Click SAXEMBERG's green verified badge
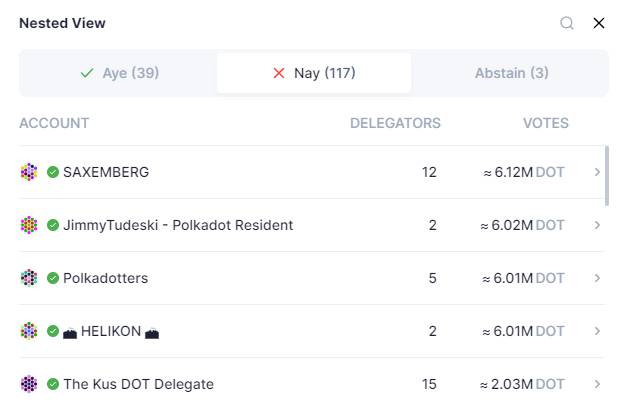 click(53, 172)
